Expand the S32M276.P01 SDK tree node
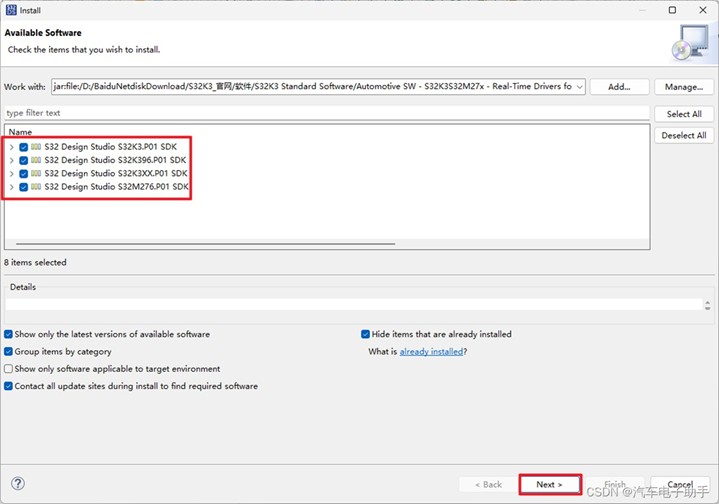Image resolution: width=719 pixels, height=504 pixels. (11, 187)
